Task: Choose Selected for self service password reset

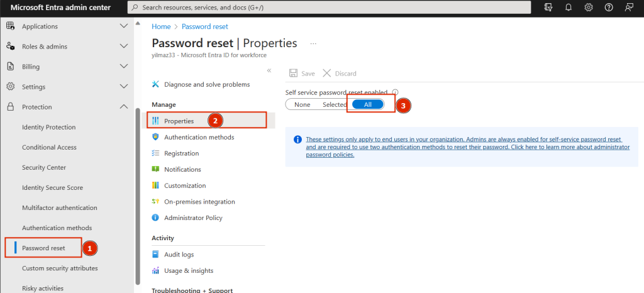Action: click(334, 104)
